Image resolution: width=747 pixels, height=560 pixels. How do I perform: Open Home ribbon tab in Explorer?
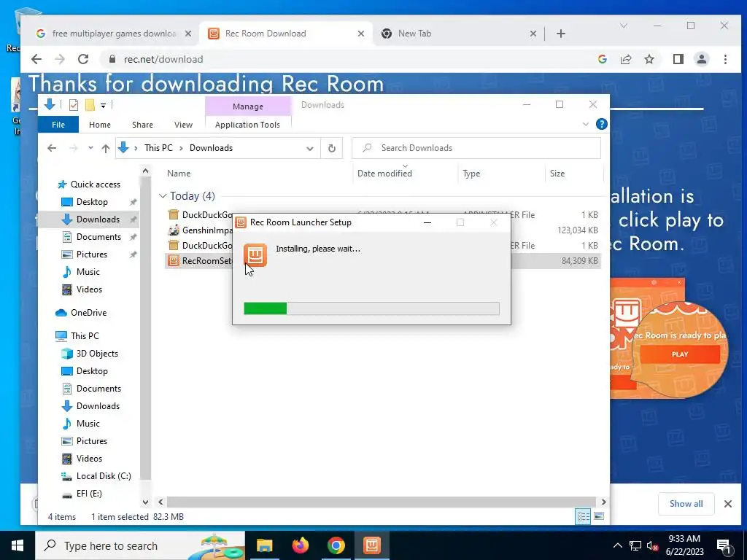99,125
